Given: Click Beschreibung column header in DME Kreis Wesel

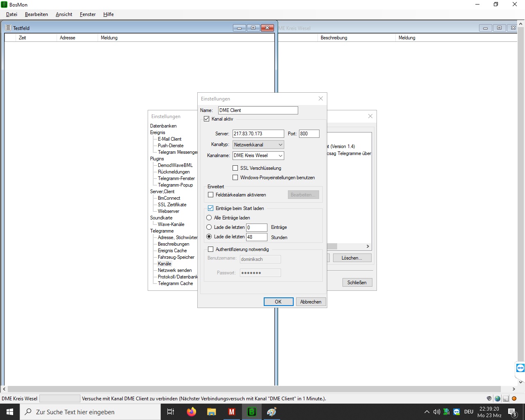Looking at the screenshot, I should [x=357, y=38].
